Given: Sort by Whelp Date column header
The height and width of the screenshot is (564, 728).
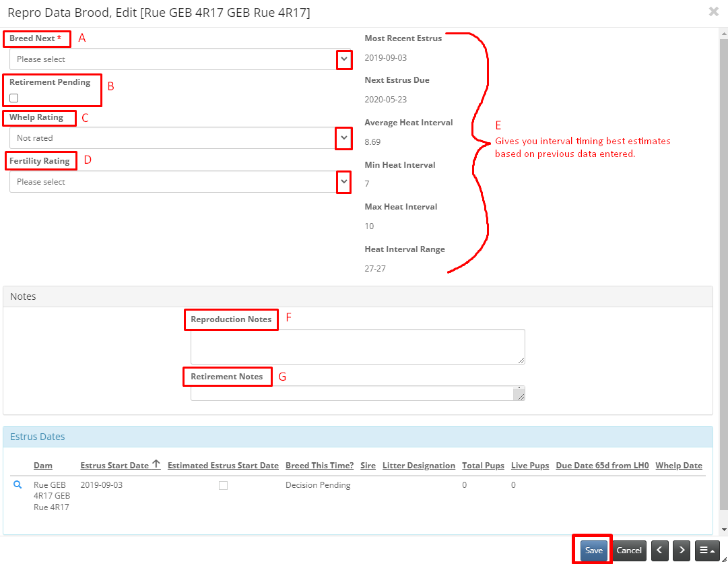Looking at the screenshot, I should (678, 466).
